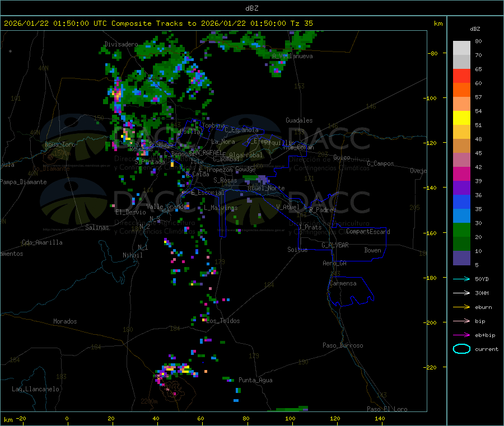Click the Agua_Toro label on map
The image size is (504, 426).
click(x=60, y=144)
